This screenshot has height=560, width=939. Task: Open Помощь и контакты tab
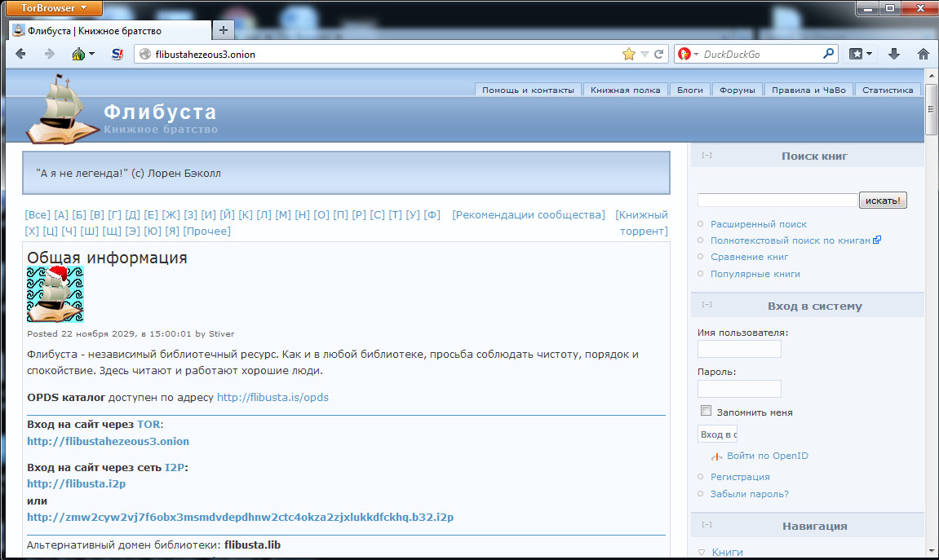click(x=528, y=90)
